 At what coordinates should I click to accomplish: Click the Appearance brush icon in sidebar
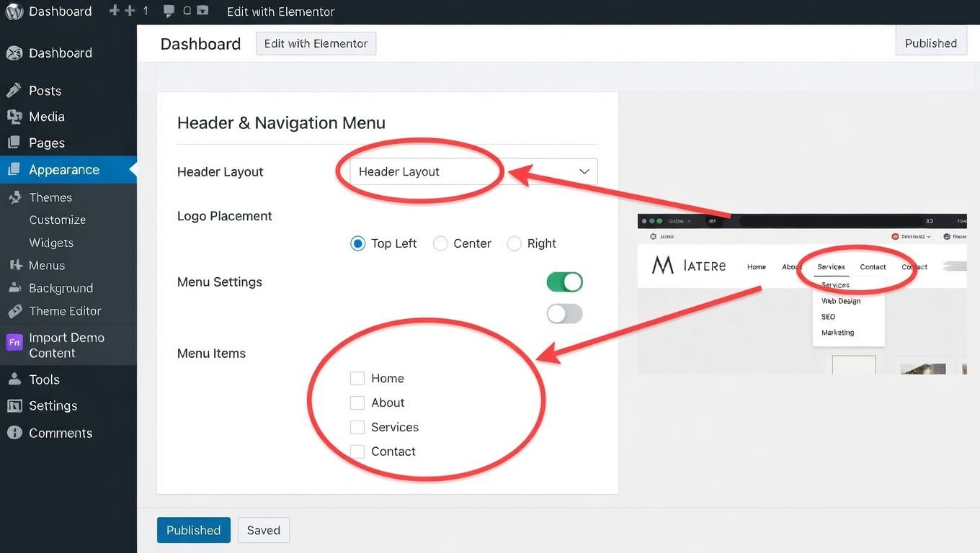coord(14,170)
